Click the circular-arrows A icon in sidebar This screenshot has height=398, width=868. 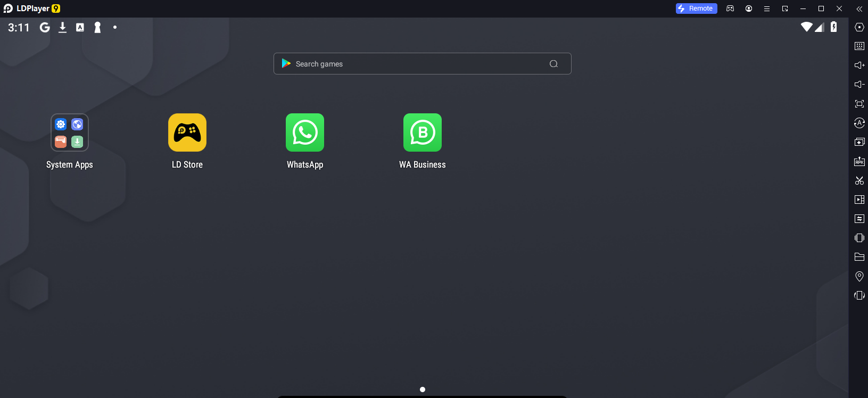click(859, 123)
